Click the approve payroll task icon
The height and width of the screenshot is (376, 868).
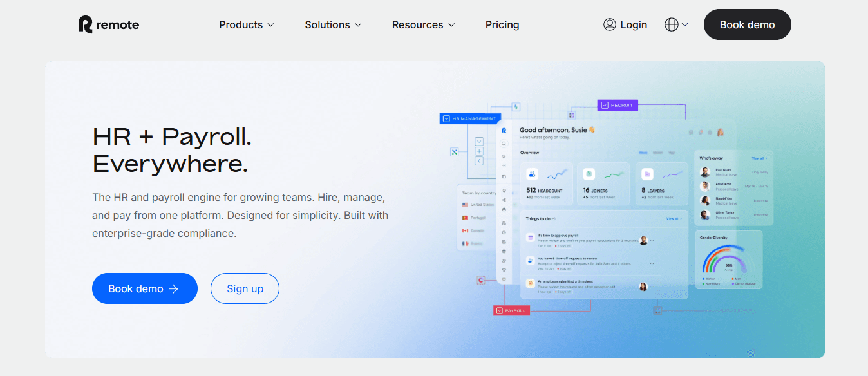pos(530,238)
